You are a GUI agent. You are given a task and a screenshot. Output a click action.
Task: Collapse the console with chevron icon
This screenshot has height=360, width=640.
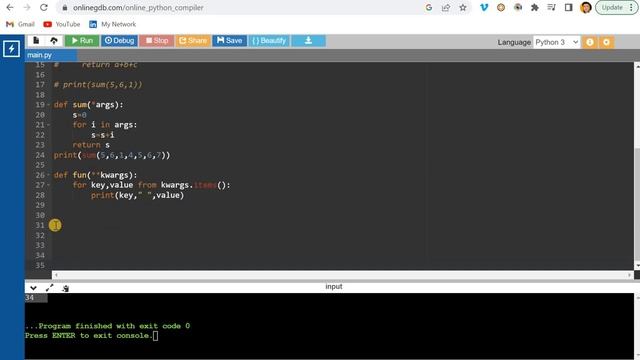click(x=33, y=288)
